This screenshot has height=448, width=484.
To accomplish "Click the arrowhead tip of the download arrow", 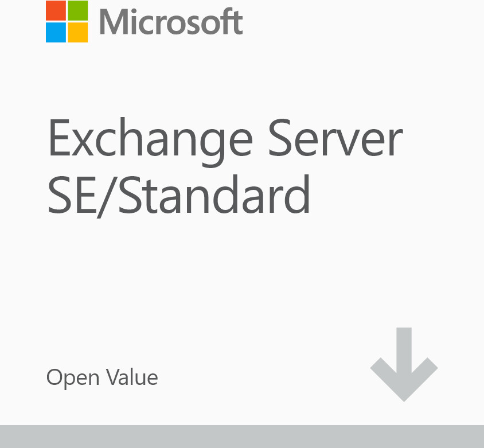I will (404, 396).
